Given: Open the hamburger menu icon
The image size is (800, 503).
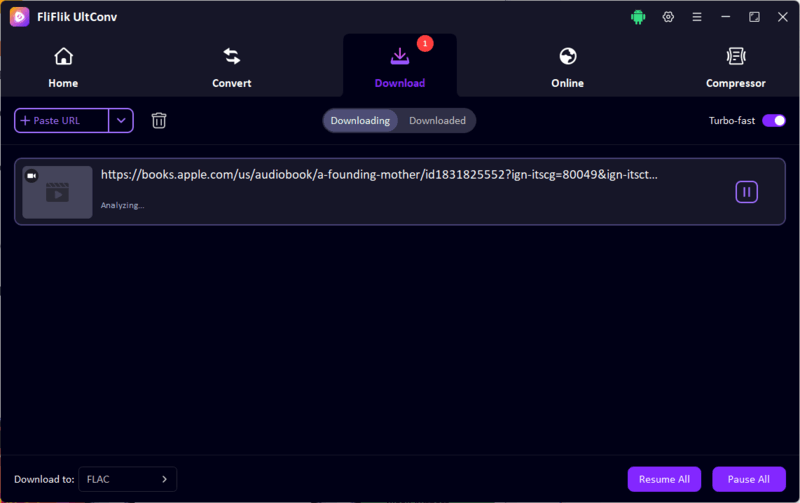Looking at the screenshot, I should point(696,17).
